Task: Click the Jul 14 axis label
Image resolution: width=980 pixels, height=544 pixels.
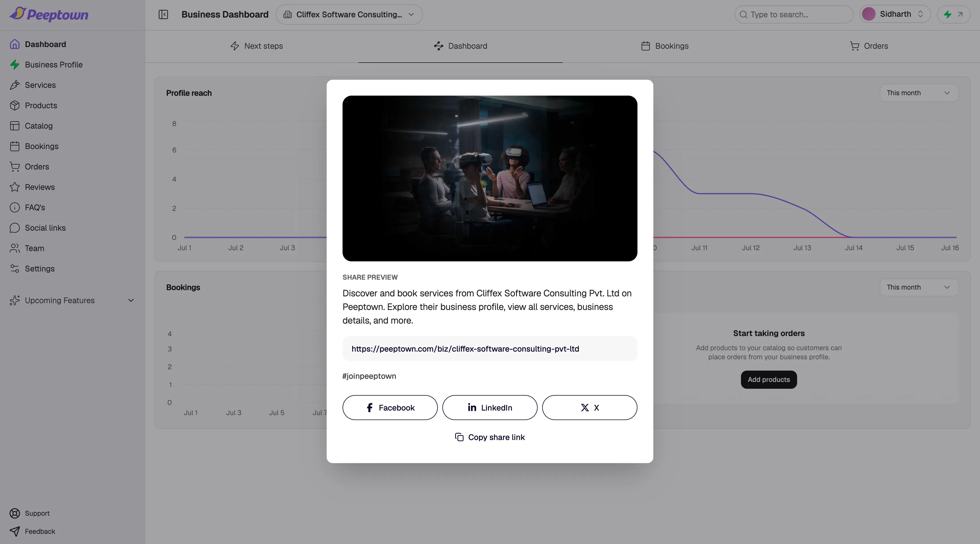Action: point(853,248)
